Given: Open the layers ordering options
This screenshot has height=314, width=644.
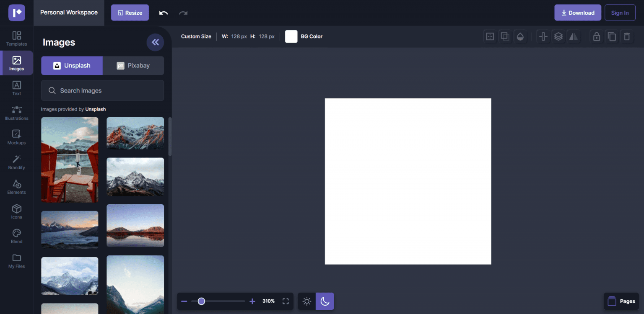Looking at the screenshot, I should (558, 36).
